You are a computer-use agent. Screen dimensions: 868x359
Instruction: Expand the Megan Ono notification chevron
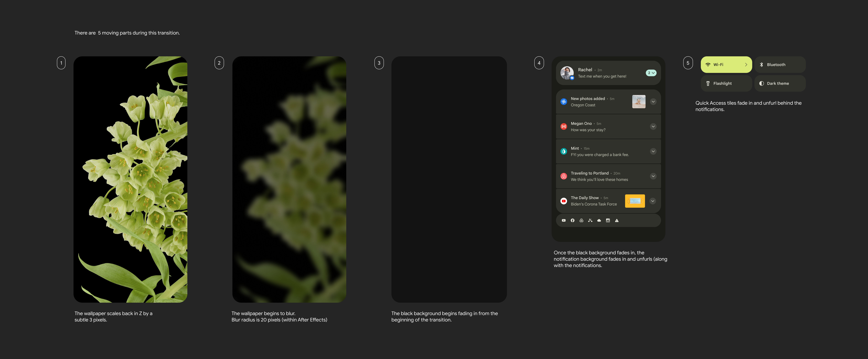click(x=653, y=127)
